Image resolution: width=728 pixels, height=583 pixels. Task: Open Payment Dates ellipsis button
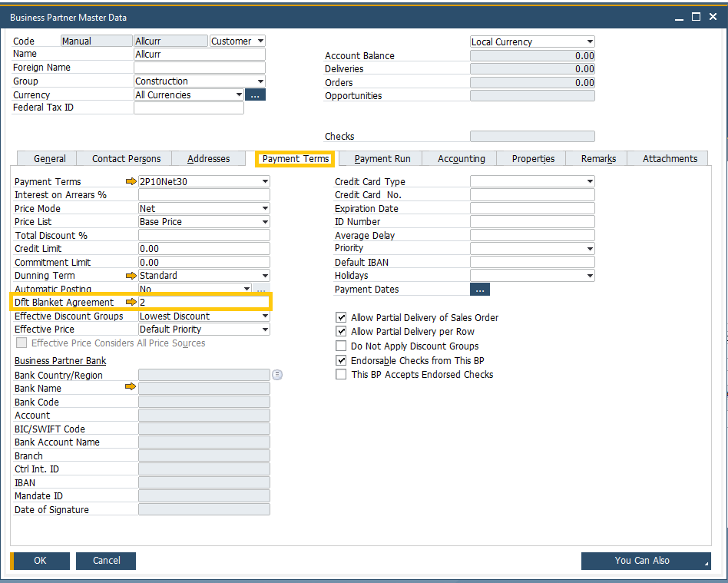point(480,290)
